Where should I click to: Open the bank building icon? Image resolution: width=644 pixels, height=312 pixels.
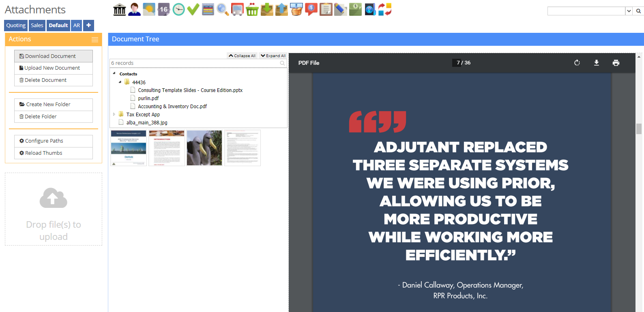coord(120,9)
